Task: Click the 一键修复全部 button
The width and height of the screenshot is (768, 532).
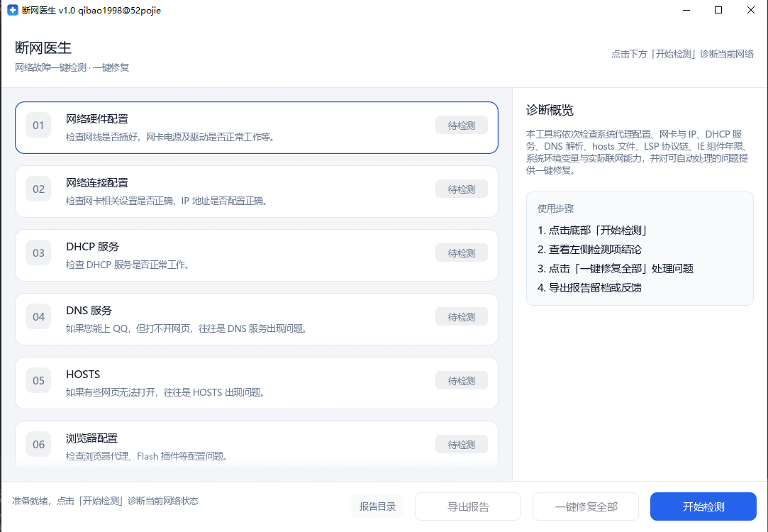Action: [586, 506]
